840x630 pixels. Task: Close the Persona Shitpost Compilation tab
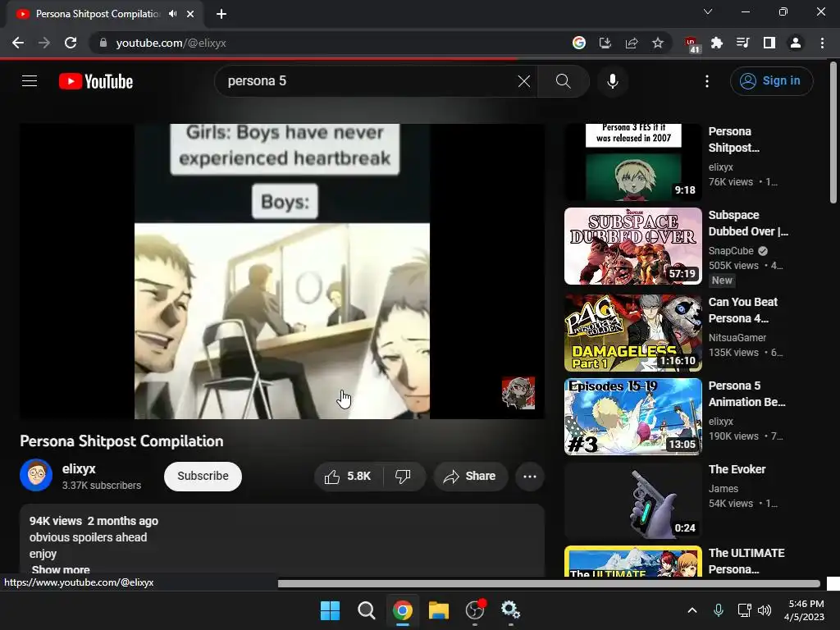tap(190, 14)
